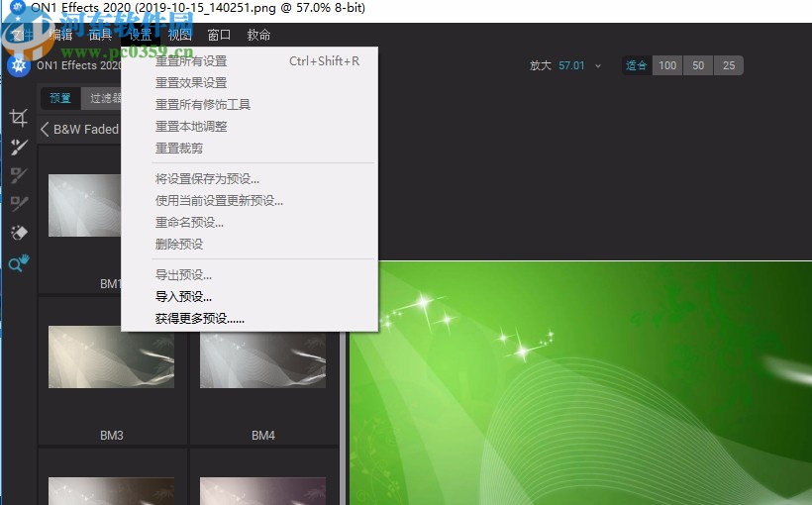Image resolution: width=812 pixels, height=505 pixels.
Task: Choose 删除预设 menu entry
Action: [250, 244]
